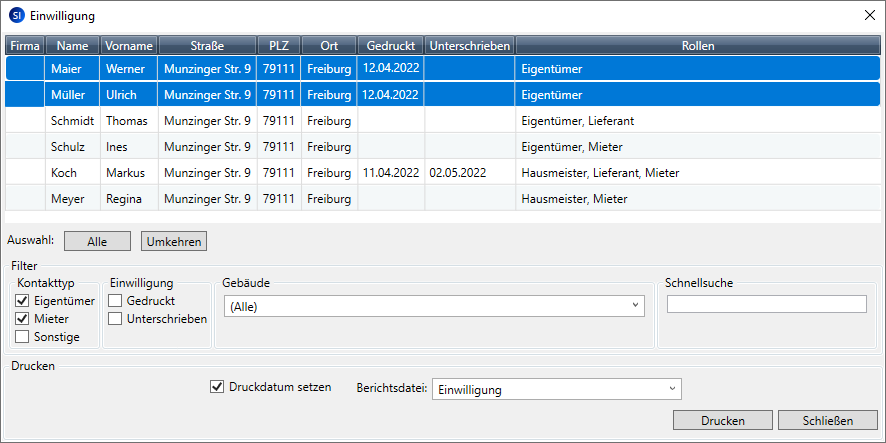The height and width of the screenshot is (443, 886).
Task: Enable the Sonstige checkbox
Action: click(x=23, y=337)
